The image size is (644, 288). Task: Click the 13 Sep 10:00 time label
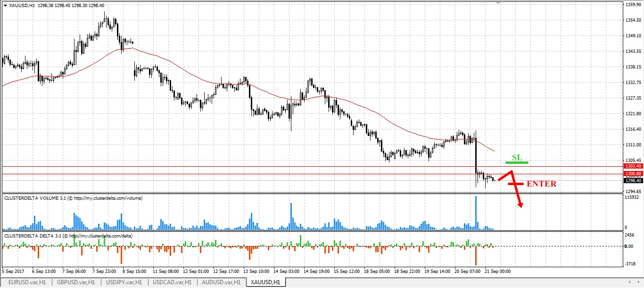(x=257, y=271)
